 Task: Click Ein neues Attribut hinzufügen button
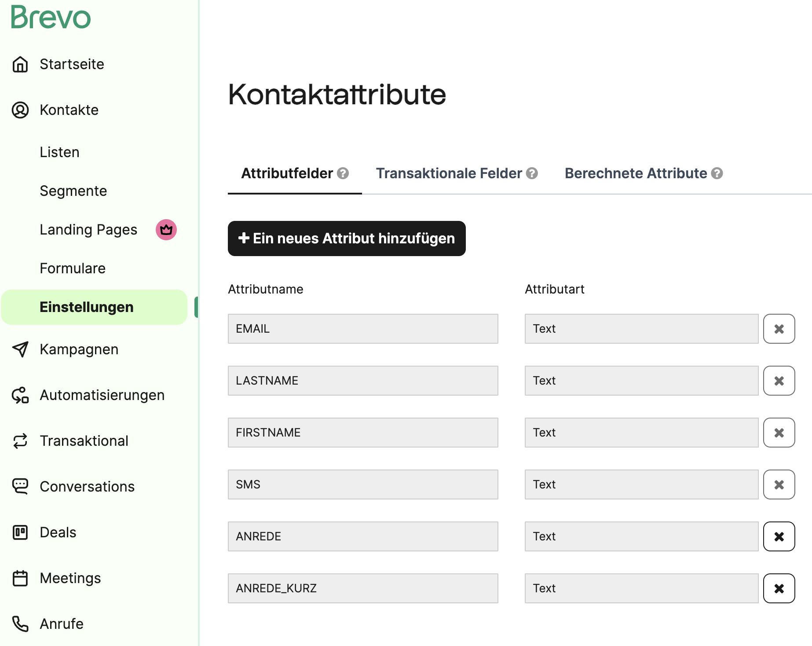click(x=347, y=239)
